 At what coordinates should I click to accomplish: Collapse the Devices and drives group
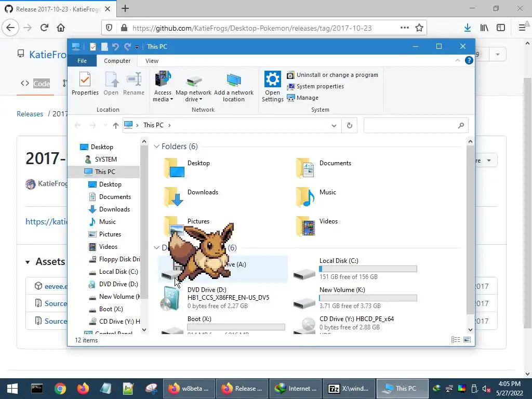click(x=156, y=248)
